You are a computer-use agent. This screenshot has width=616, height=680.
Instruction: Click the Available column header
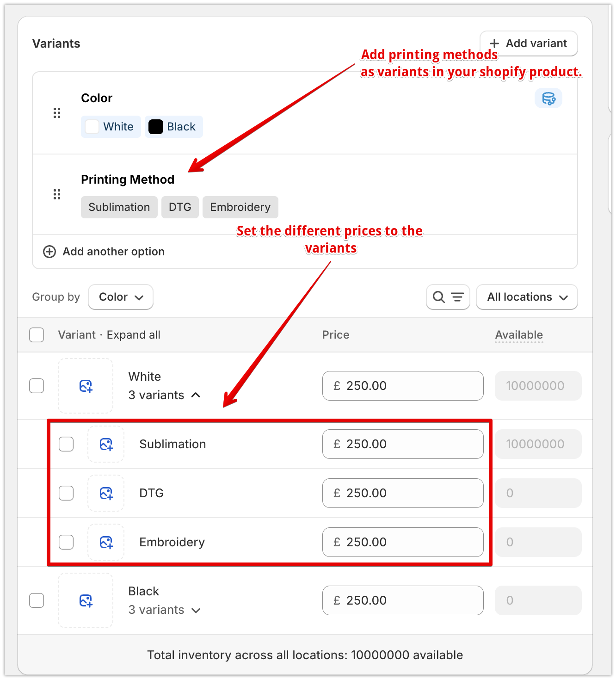pos(519,335)
